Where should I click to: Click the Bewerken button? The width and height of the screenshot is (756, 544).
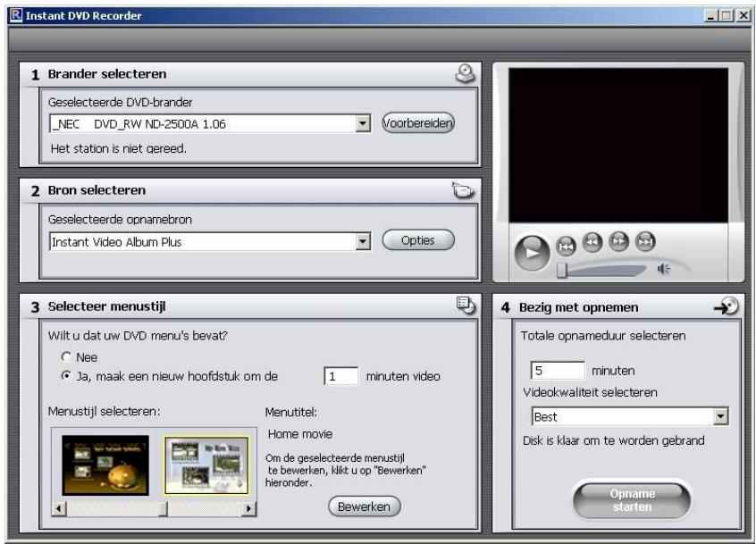(364, 506)
